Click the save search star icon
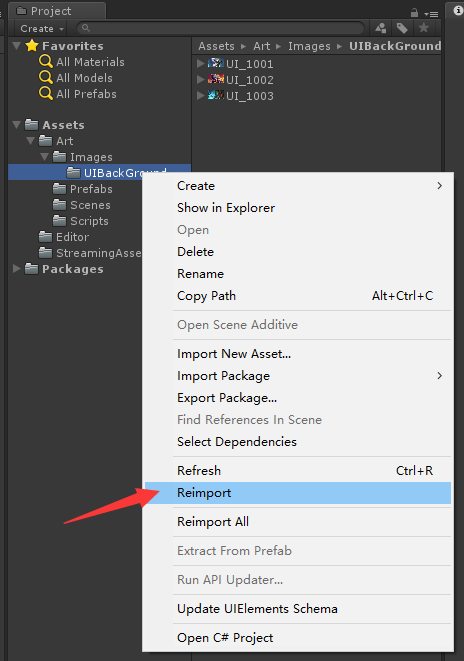 [x=424, y=28]
